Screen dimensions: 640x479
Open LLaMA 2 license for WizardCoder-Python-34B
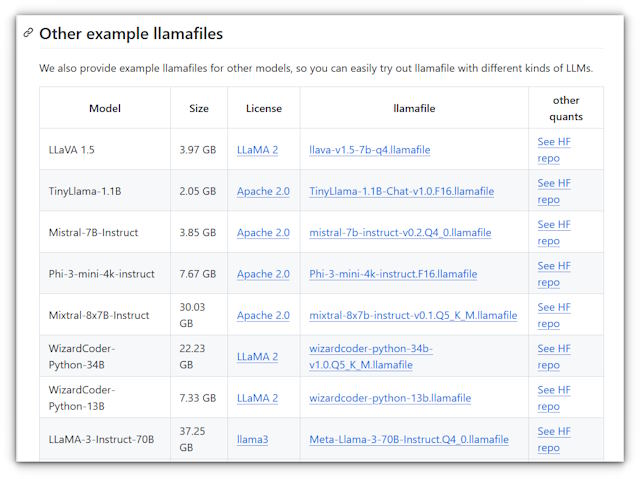pyautogui.click(x=257, y=357)
